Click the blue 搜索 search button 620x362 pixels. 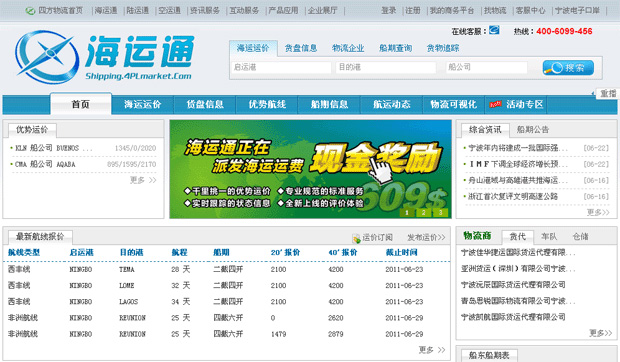568,68
